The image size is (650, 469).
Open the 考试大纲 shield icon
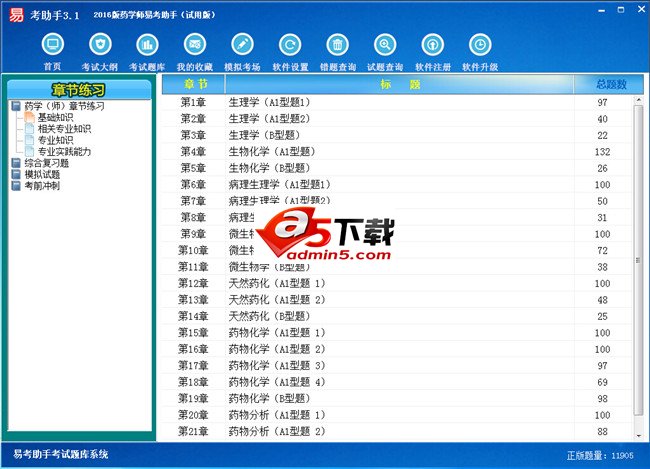pos(100,44)
